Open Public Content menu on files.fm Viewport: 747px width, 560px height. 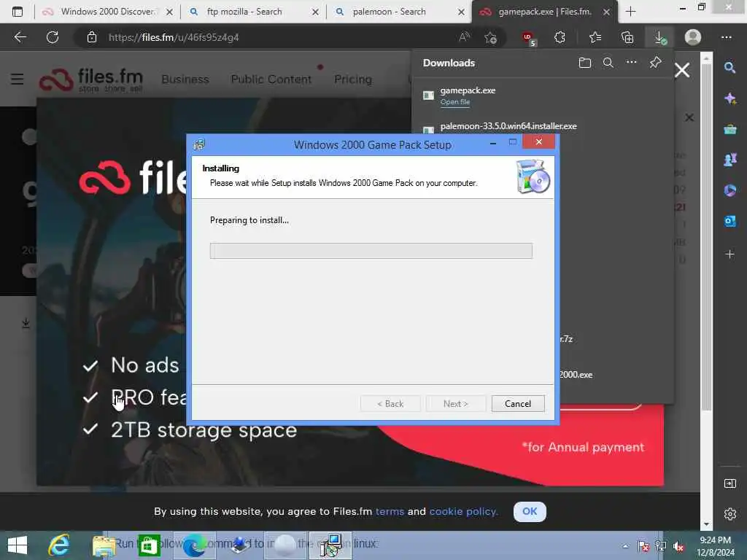[271, 79]
